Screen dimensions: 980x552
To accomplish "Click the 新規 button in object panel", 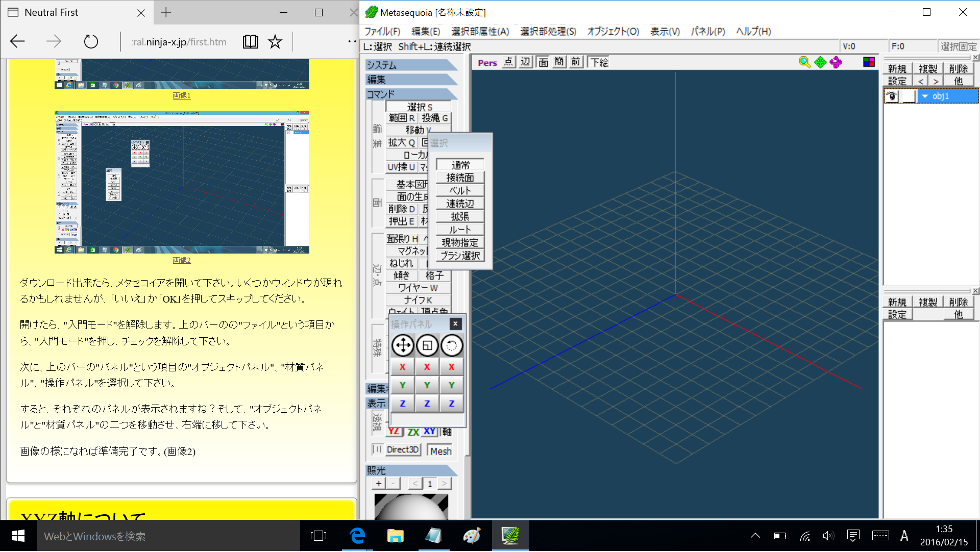I will pyautogui.click(x=897, y=69).
